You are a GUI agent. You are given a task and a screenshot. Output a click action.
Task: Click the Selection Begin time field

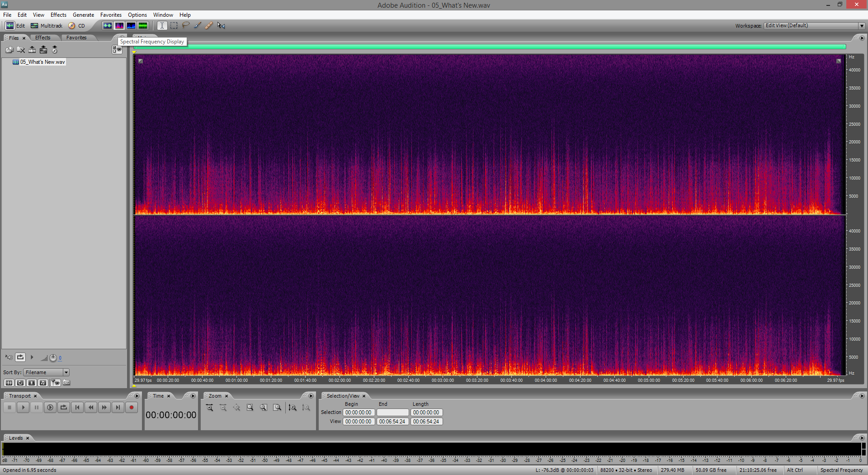coord(359,413)
